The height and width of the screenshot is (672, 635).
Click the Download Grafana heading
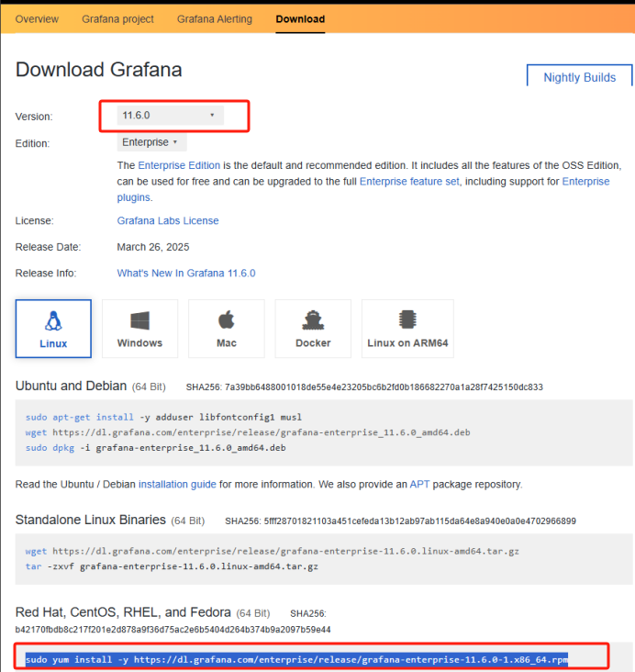tap(98, 70)
